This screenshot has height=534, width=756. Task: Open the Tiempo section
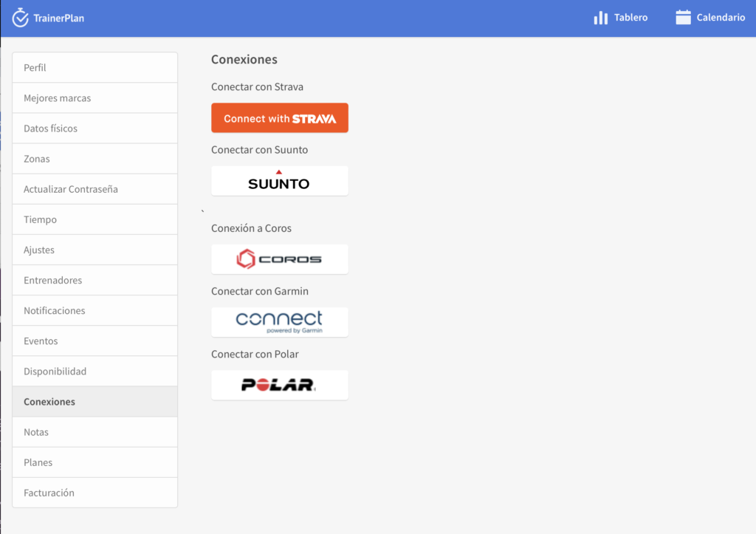pyautogui.click(x=94, y=219)
